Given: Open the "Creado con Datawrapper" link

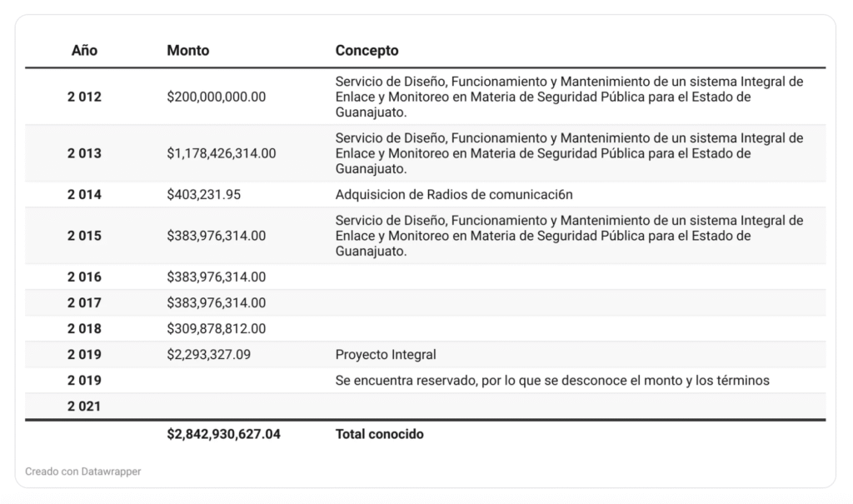Looking at the screenshot, I should point(83,472).
